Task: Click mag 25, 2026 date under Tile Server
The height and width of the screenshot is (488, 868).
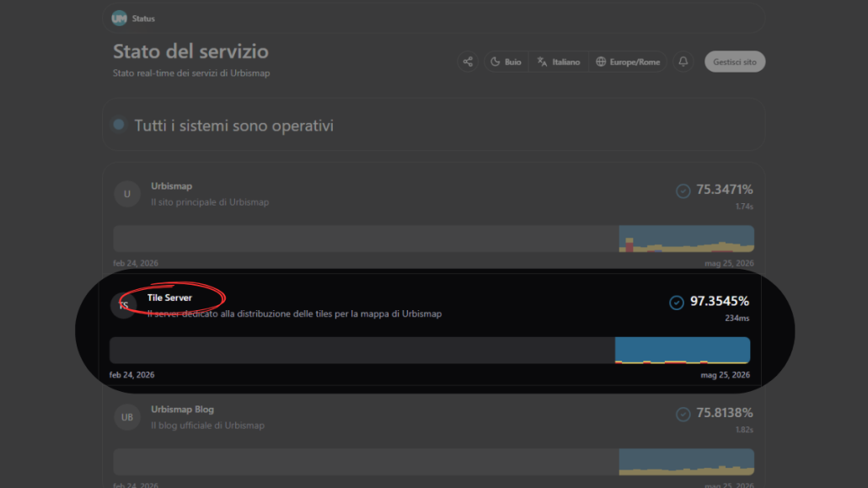Action: click(726, 375)
